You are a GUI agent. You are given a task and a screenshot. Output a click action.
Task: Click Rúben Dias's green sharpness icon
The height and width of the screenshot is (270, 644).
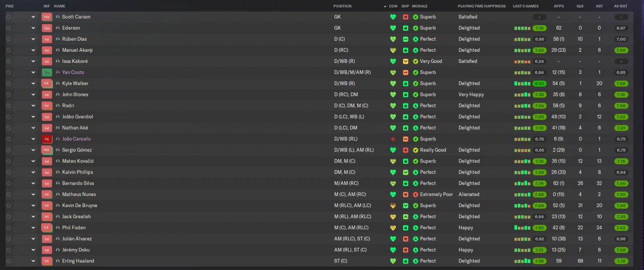coord(406,39)
